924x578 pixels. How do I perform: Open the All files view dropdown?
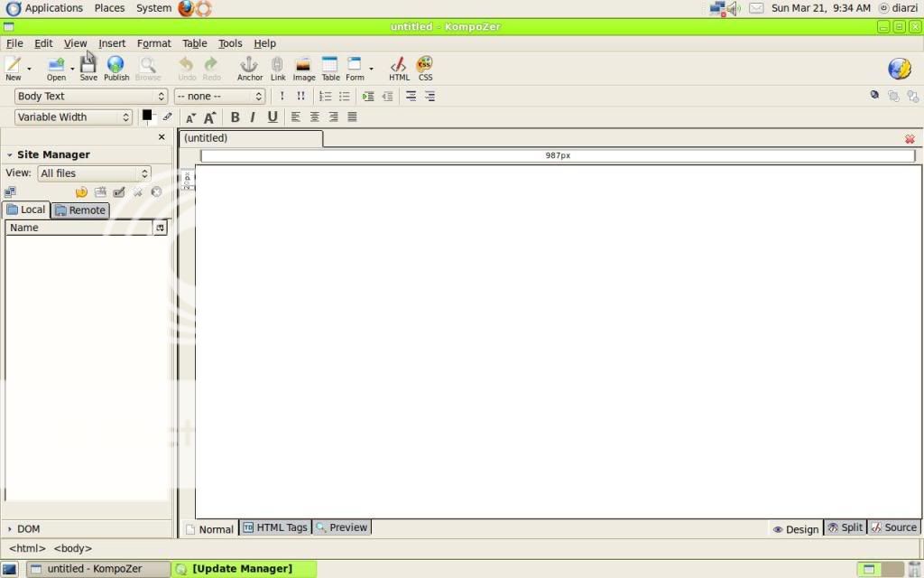(94, 173)
